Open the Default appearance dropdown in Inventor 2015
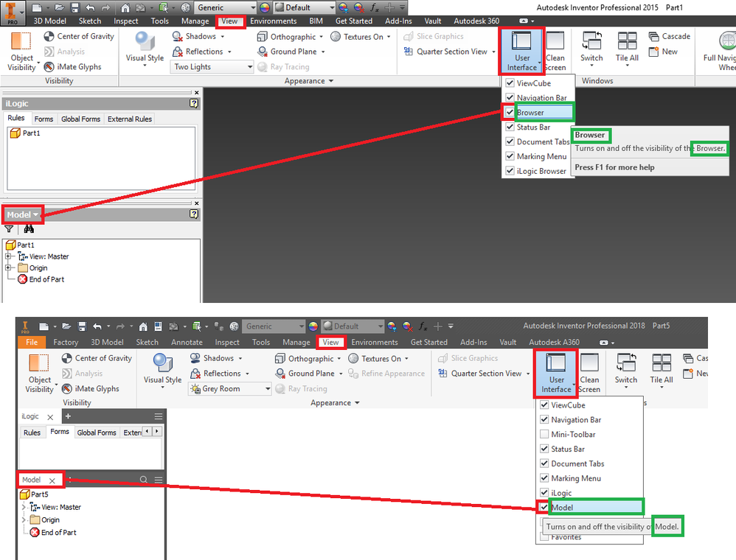The height and width of the screenshot is (560, 736). pyautogui.click(x=305, y=7)
